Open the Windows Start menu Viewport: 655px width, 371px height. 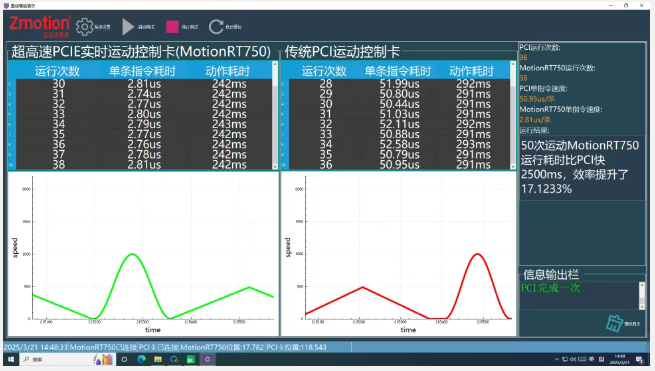(x=11, y=359)
